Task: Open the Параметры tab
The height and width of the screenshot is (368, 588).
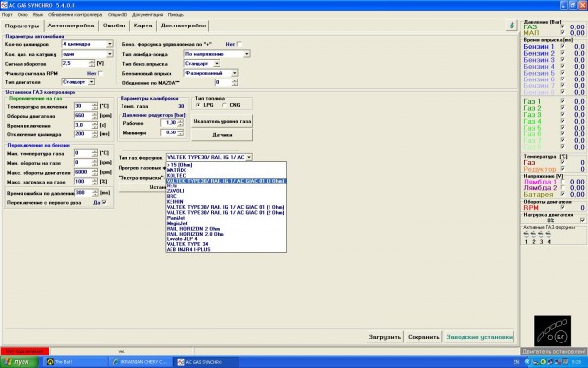Action: tap(23, 26)
